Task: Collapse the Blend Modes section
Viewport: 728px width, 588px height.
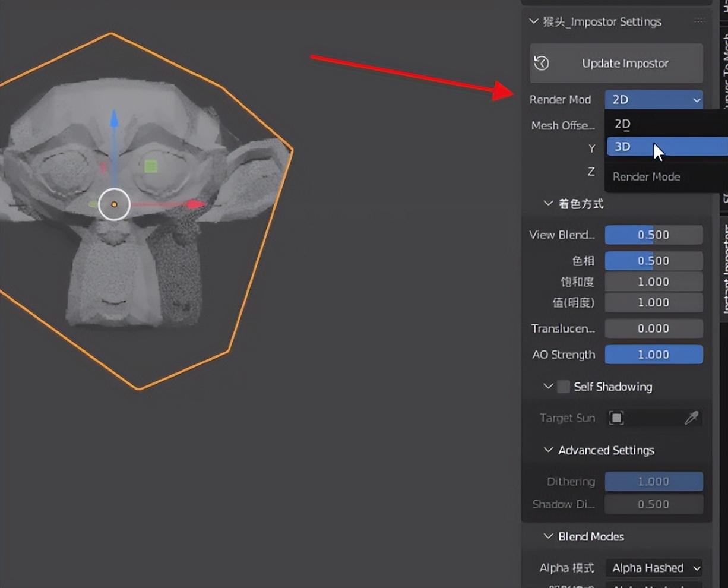Action: tap(549, 536)
